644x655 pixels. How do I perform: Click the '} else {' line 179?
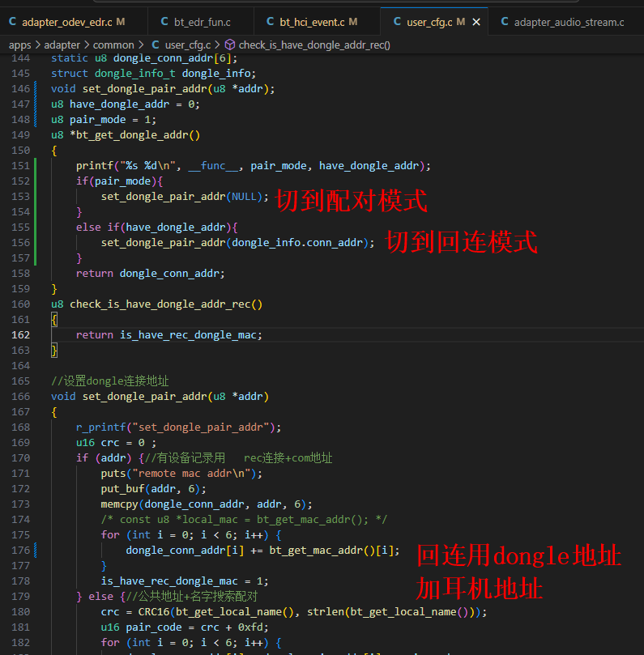100,597
